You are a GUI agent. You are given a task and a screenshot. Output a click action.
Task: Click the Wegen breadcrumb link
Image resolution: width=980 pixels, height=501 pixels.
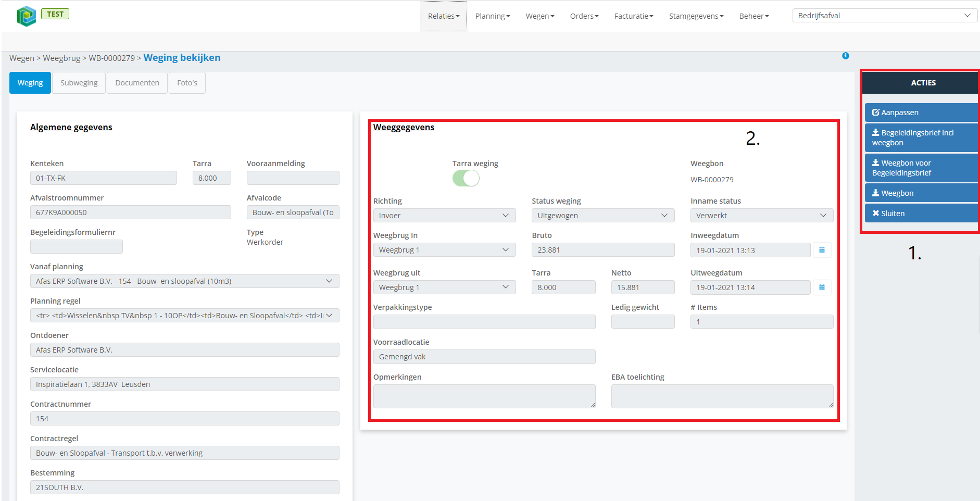click(22, 58)
